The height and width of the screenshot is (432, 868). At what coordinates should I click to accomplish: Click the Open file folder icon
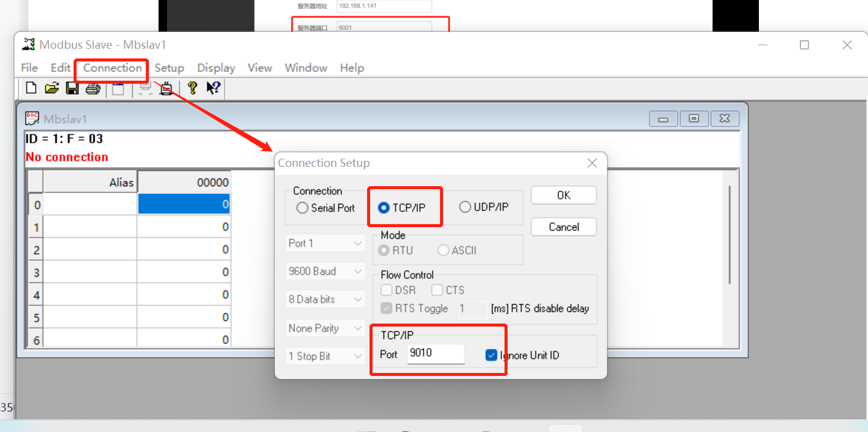pos(52,89)
